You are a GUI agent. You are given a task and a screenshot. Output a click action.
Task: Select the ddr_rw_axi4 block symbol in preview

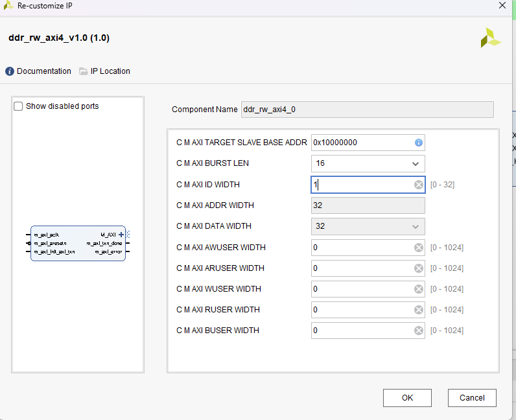click(78, 244)
